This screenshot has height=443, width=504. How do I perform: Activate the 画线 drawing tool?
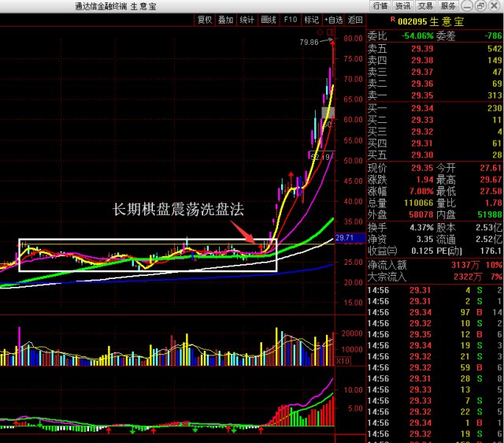tap(269, 20)
